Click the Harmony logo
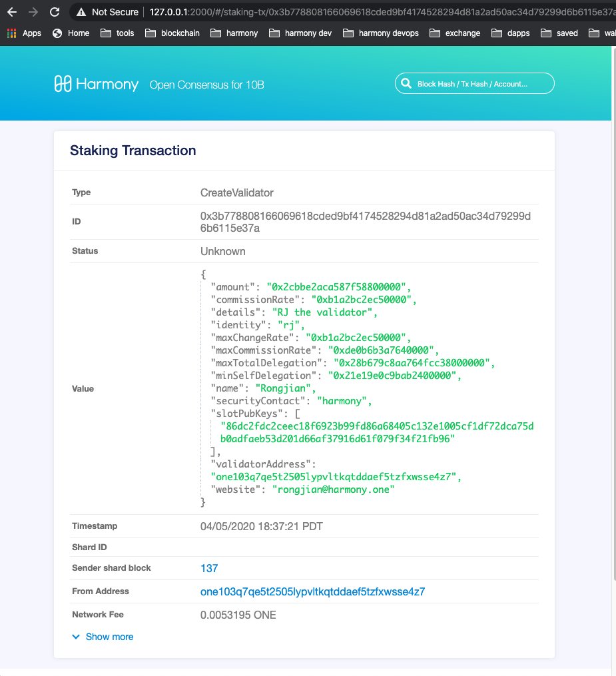This screenshot has height=676, width=616. (97, 84)
